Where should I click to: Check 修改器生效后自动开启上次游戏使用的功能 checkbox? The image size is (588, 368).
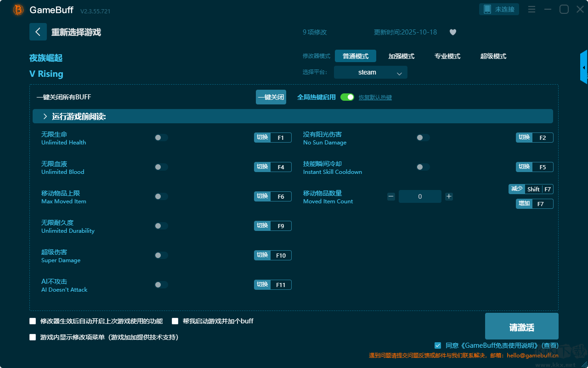pos(33,321)
